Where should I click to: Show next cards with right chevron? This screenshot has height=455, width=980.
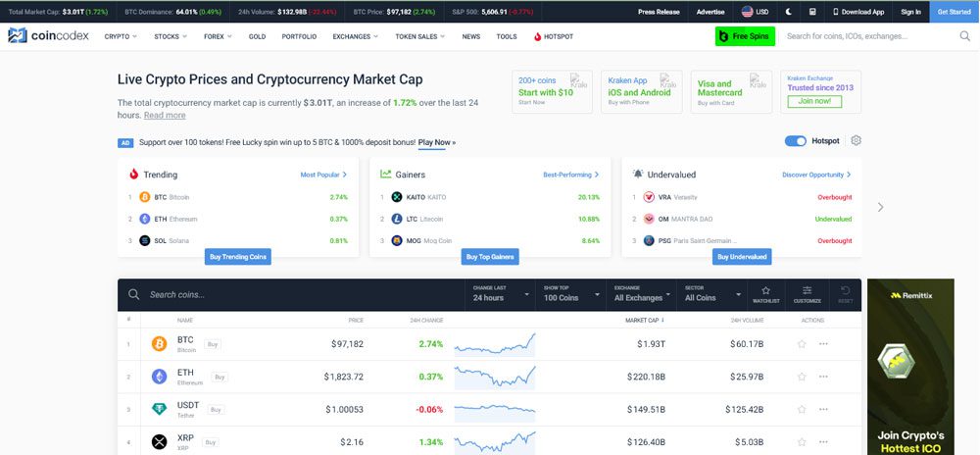tap(881, 207)
